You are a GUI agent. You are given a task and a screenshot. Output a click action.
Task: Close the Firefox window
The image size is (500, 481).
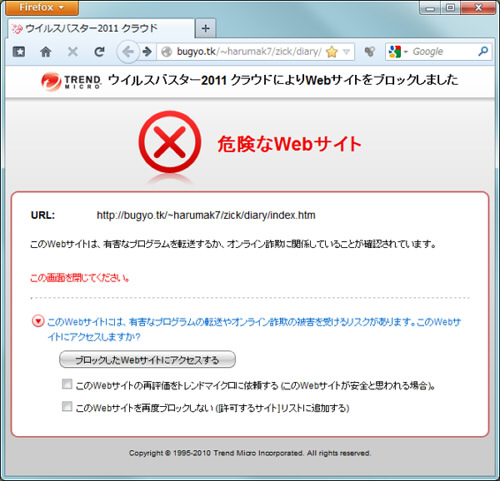(478, 8)
